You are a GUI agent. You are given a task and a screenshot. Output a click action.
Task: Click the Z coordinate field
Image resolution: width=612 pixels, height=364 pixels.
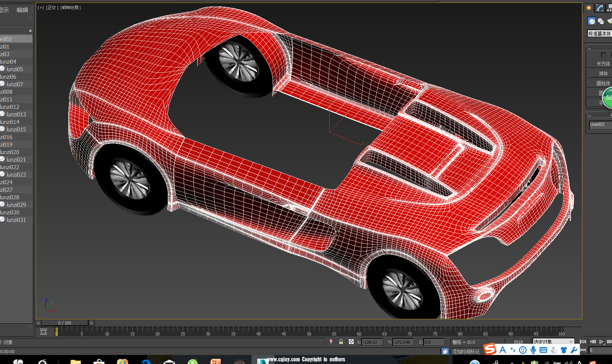(434, 342)
